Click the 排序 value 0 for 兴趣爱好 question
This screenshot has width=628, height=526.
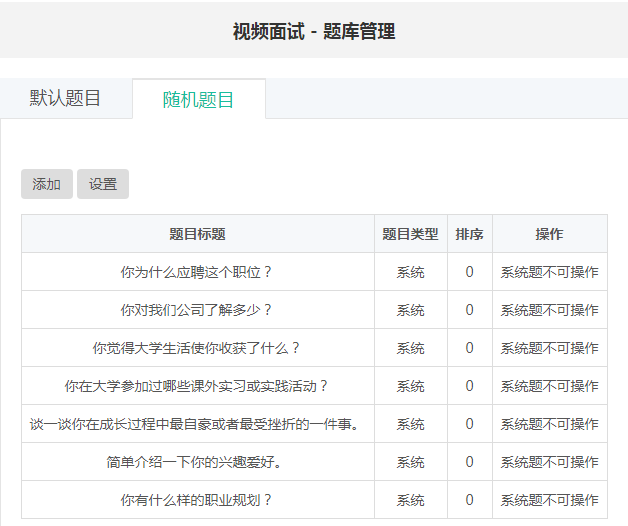tap(469, 462)
